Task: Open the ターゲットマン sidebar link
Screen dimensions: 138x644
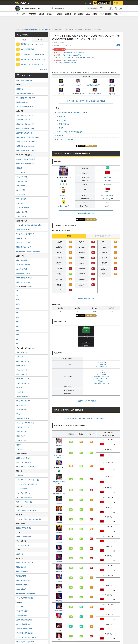Action: (x=21, y=365)
